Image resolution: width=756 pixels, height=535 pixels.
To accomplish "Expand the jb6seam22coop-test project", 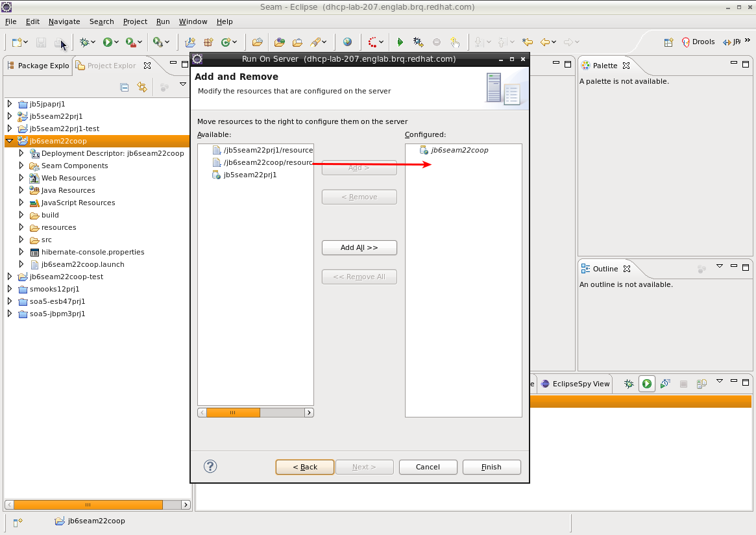I will click(x=10, y=277).
